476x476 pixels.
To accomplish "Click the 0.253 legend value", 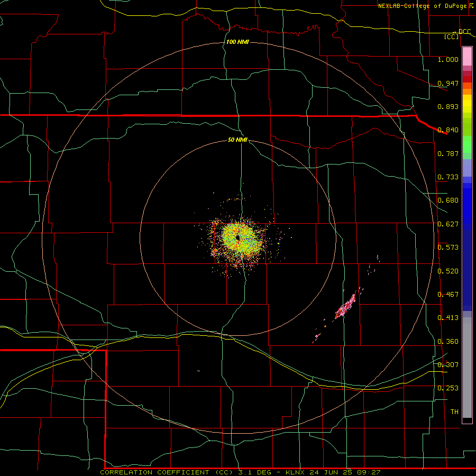I will coord(448,388).
